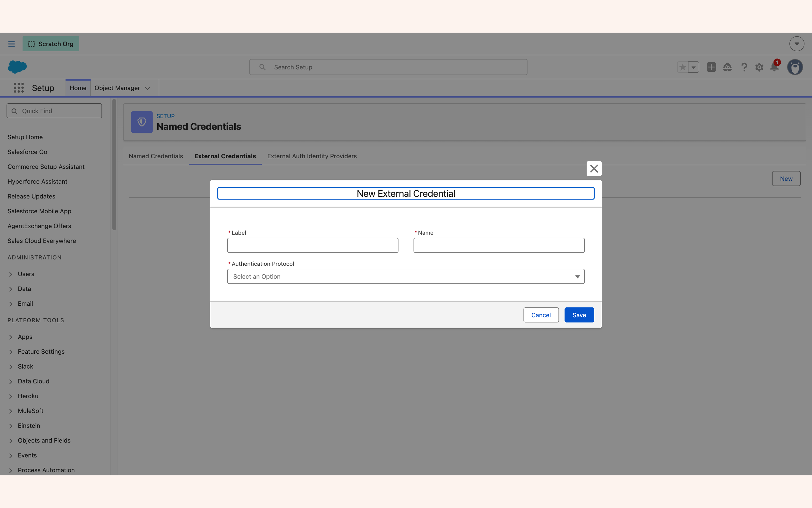The height and width of the screenshot is (508, 812).
Task: Open Sales Cloud Everywhere link
Action: click(42, 240)
